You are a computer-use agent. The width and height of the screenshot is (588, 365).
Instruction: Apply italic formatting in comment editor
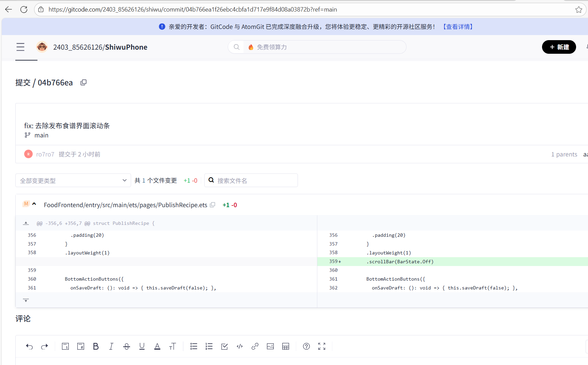111,346
